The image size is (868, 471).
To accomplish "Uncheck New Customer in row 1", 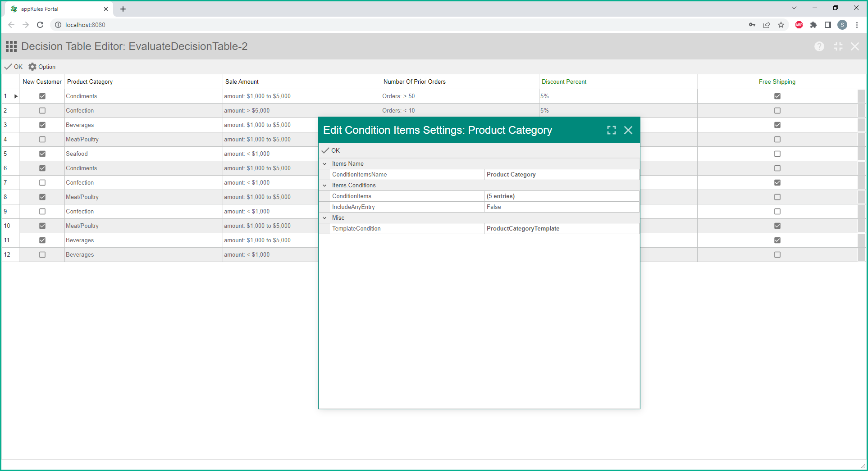I will [x=42, y=96].
